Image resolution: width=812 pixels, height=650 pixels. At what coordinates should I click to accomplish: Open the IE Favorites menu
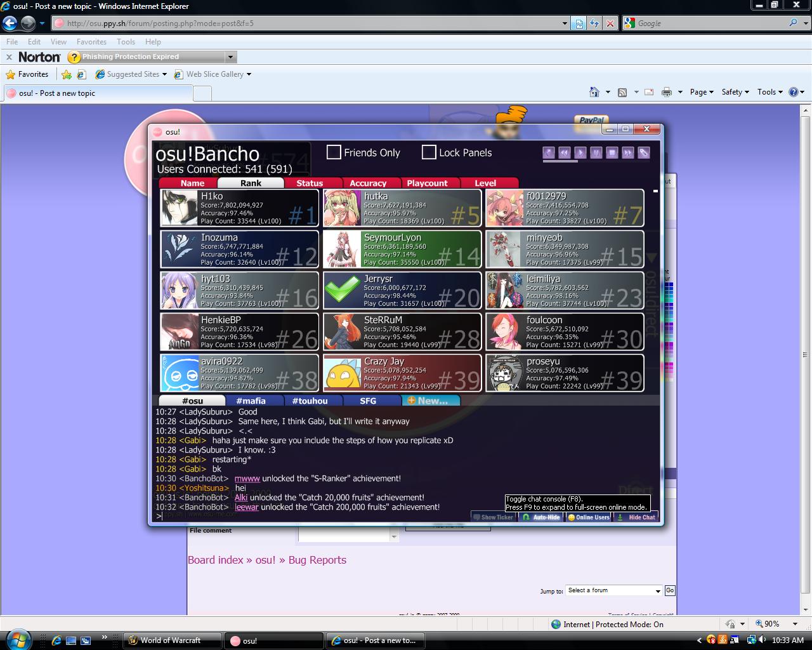[91, 42]
